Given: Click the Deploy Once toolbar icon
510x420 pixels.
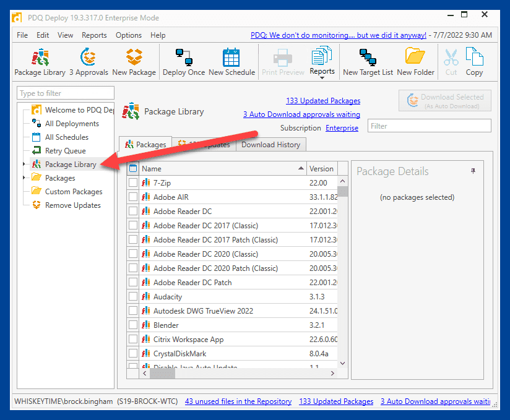Looking at the screenshot, I should 184,62.
